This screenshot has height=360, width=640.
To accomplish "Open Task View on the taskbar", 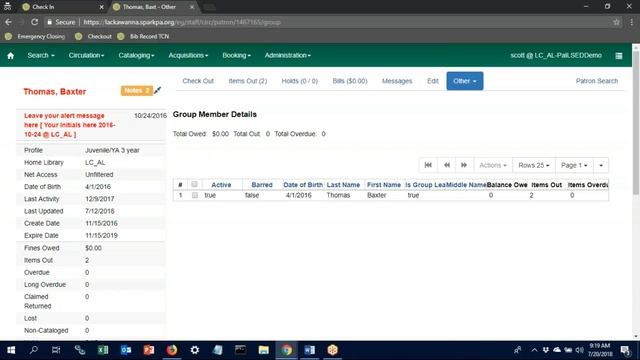I will (56, 350).
